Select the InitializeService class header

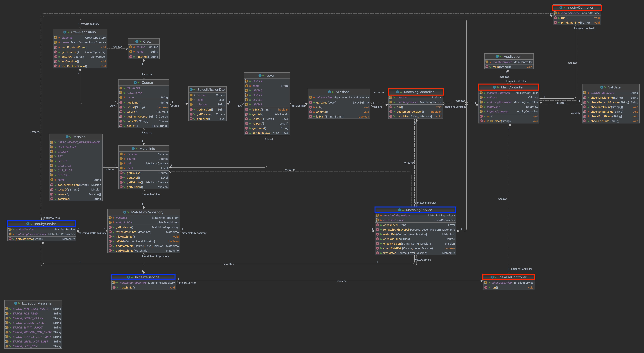click(147, 277)
